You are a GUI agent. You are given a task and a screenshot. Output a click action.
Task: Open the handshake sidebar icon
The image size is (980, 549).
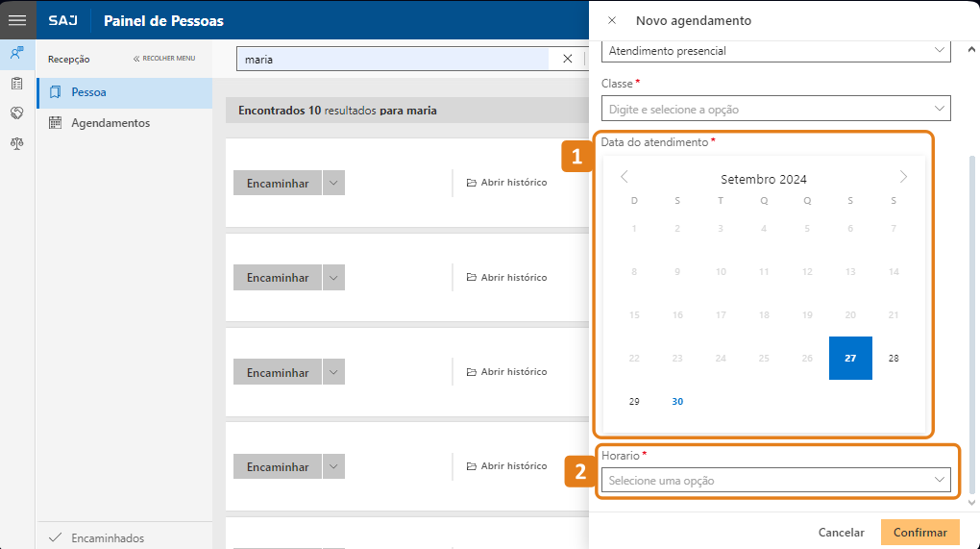[x=17, y=113]
